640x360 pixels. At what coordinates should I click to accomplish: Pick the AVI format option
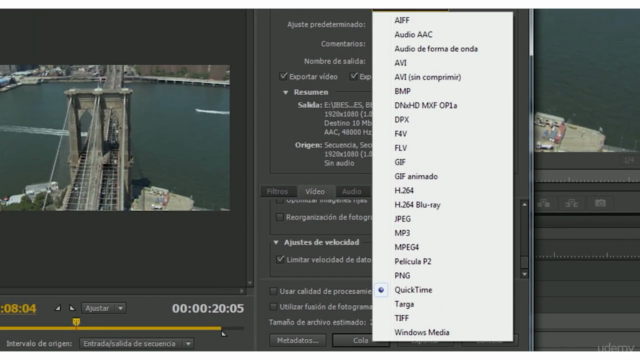click(400, 63)
